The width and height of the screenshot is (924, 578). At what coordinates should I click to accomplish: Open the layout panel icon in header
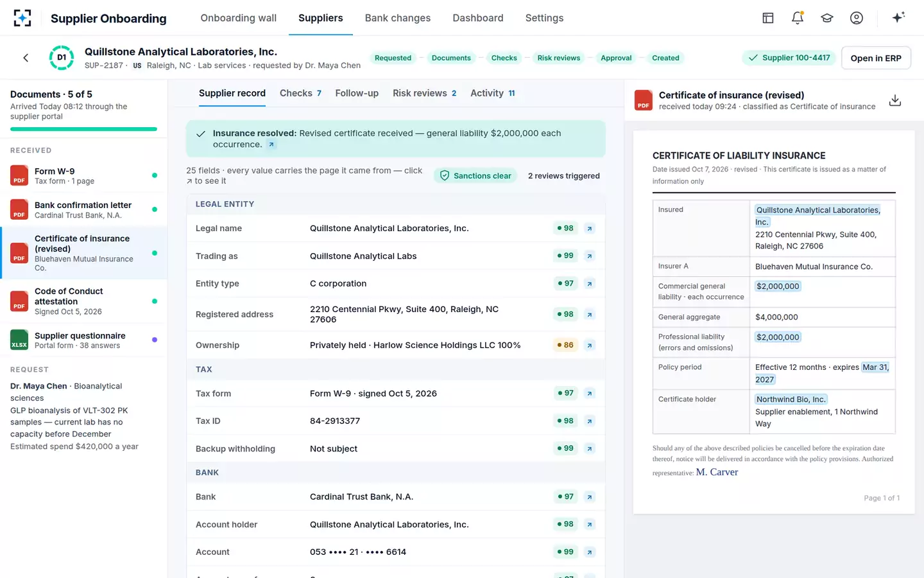tap(768, 18)
